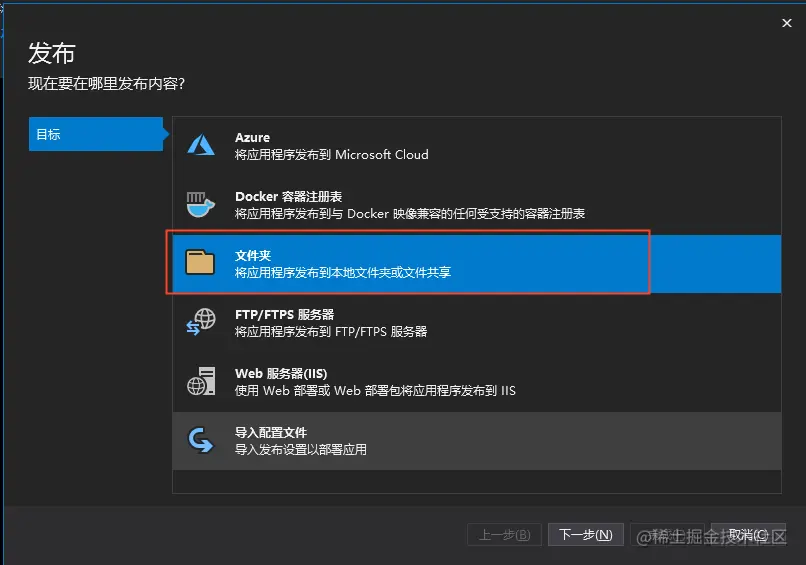This screenshot has height=565, width=806.
Task: Choose the Azure publish target title
Action: coord(252,137)
